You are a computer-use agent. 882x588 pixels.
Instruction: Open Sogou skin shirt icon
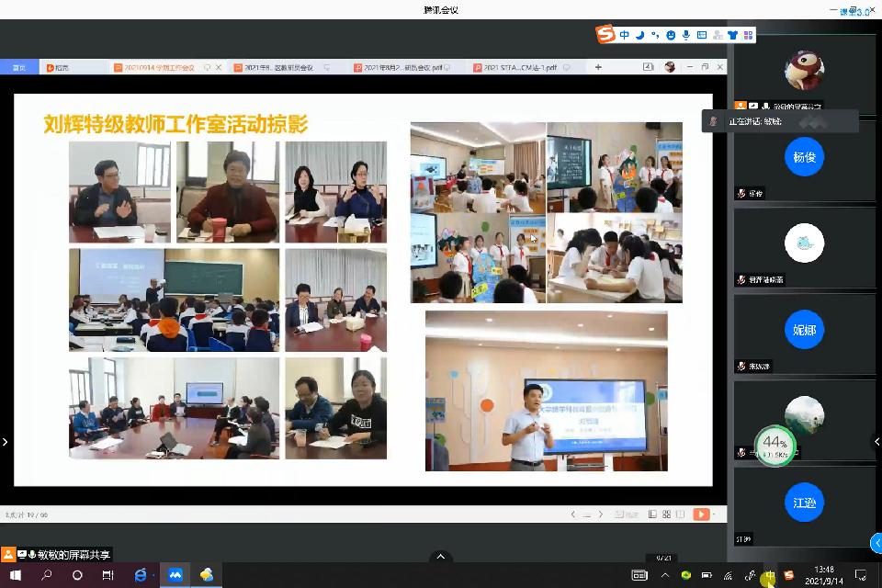tap(732, 35)
